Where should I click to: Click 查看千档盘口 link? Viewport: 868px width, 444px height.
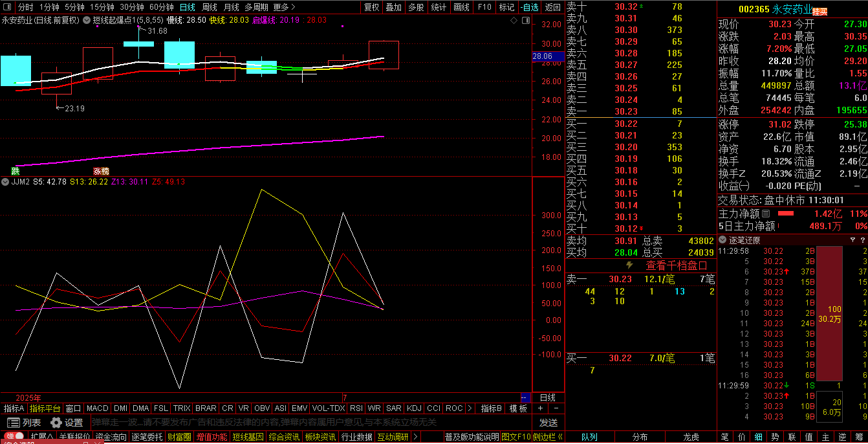(x=677, y=265)
